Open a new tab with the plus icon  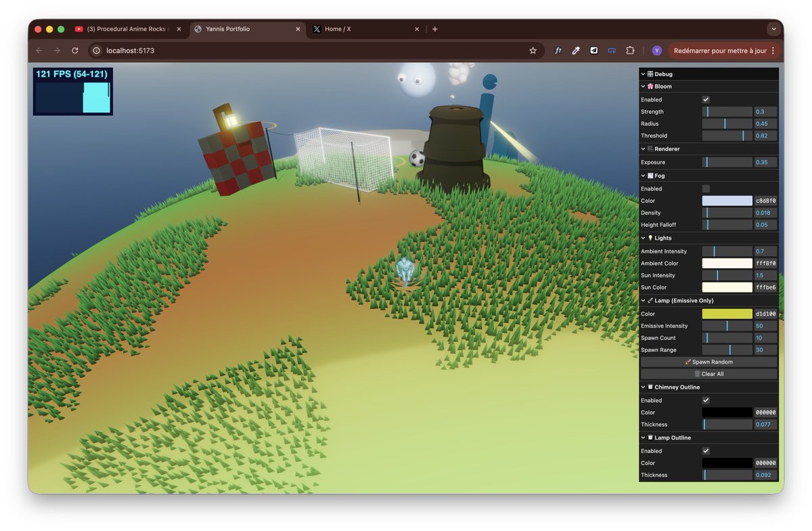click(x=434, y=29)
